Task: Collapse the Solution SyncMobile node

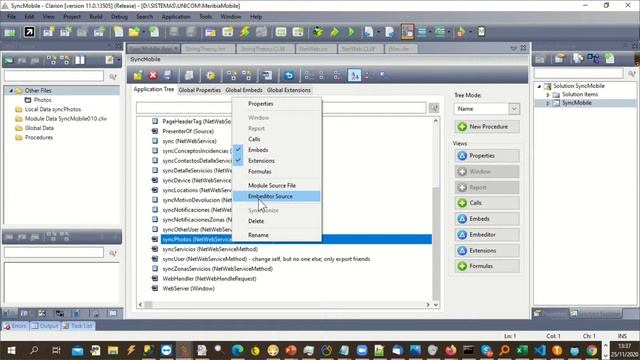Action: click(x=539, y=86)
